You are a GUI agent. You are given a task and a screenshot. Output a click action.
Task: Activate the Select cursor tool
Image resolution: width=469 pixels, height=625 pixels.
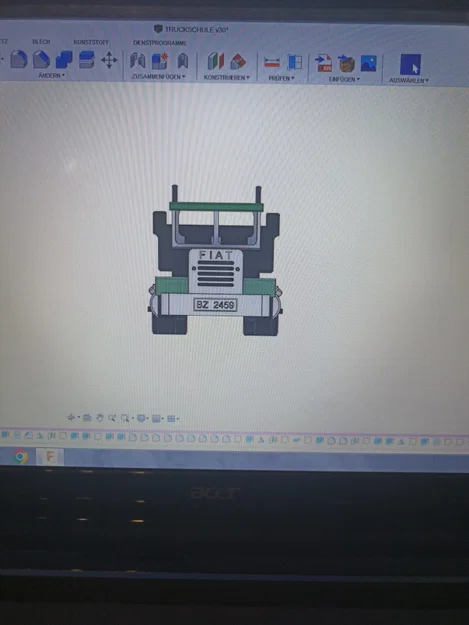[x=410, y=65]
